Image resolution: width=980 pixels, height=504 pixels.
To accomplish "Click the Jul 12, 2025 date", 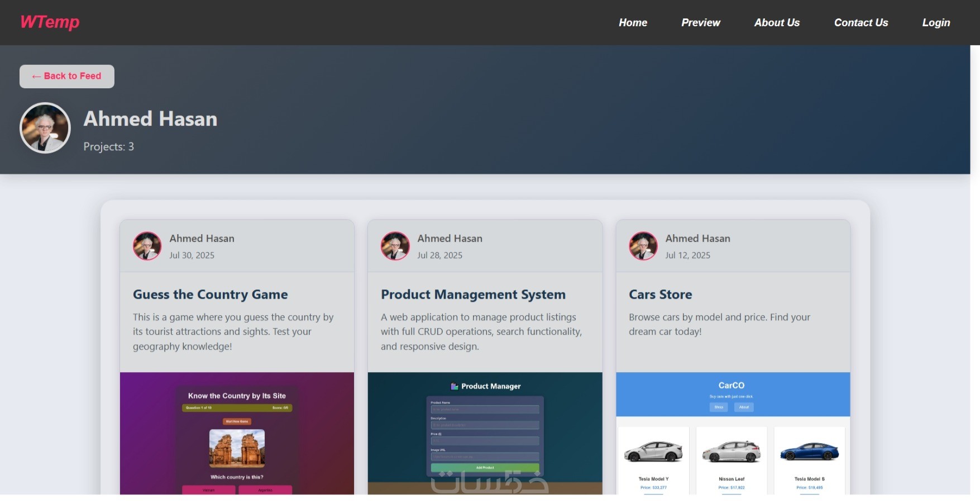I will click(687, 255).
